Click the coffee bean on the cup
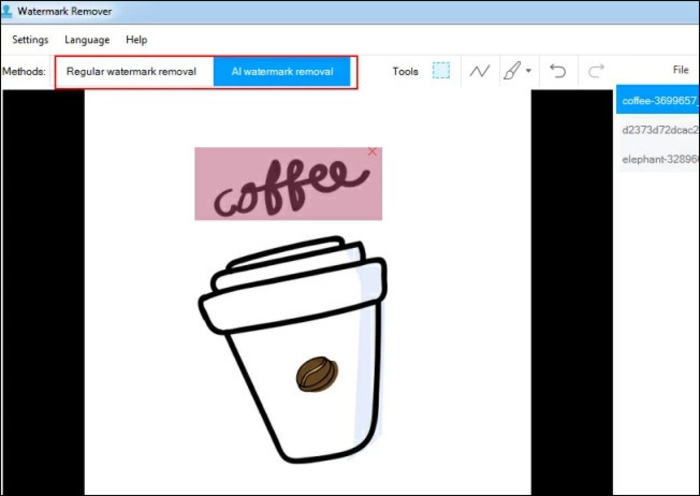The width and height of the screenshot is (700, 496). click(317, 374)
